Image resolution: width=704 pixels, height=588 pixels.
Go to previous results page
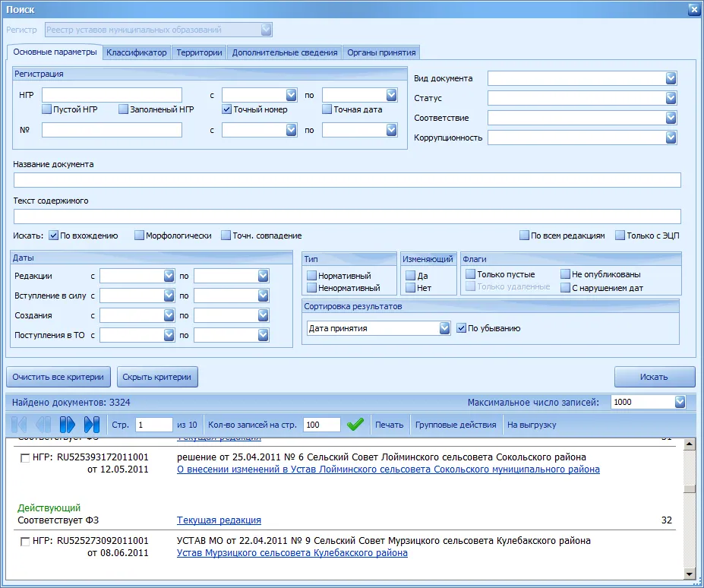(43, 425)
